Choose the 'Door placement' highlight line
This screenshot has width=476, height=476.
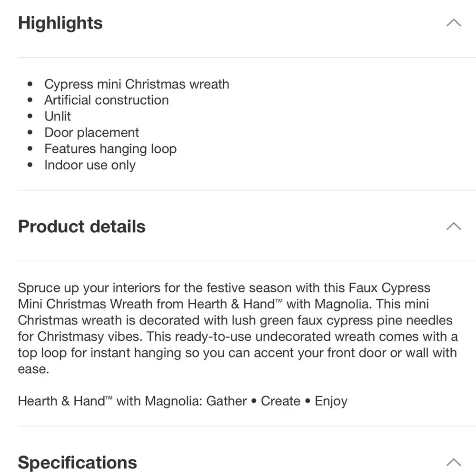[92, 133]
